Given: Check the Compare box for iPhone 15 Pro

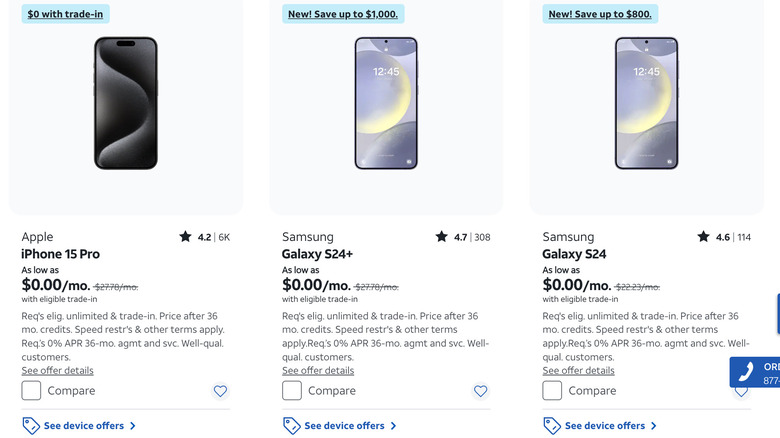Looking at the screenshot, I should coord(31,391).
